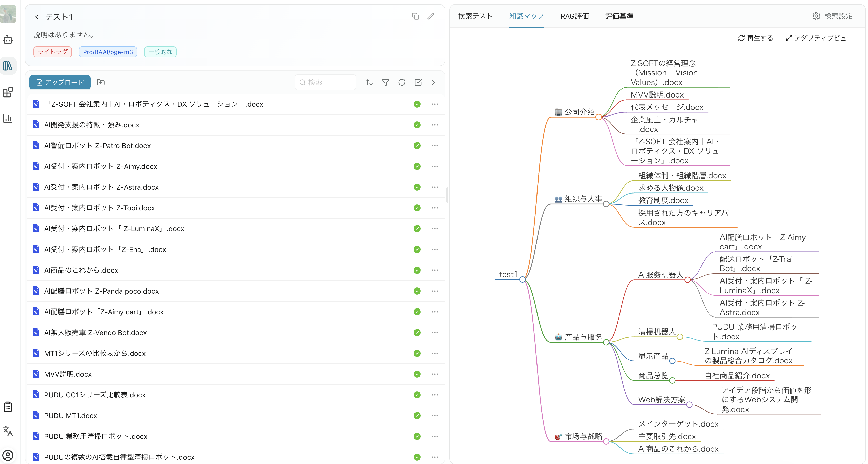Image resolution: width=868 pixels, height=464 pixels.
Task: Open more options for AI開発支援の特徴・強み.docx
Action: (435, 125)
